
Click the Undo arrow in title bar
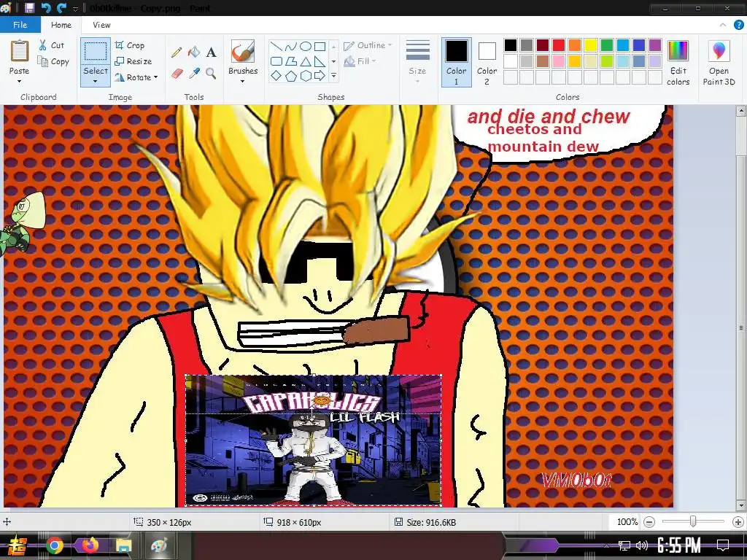coord(46,7)
